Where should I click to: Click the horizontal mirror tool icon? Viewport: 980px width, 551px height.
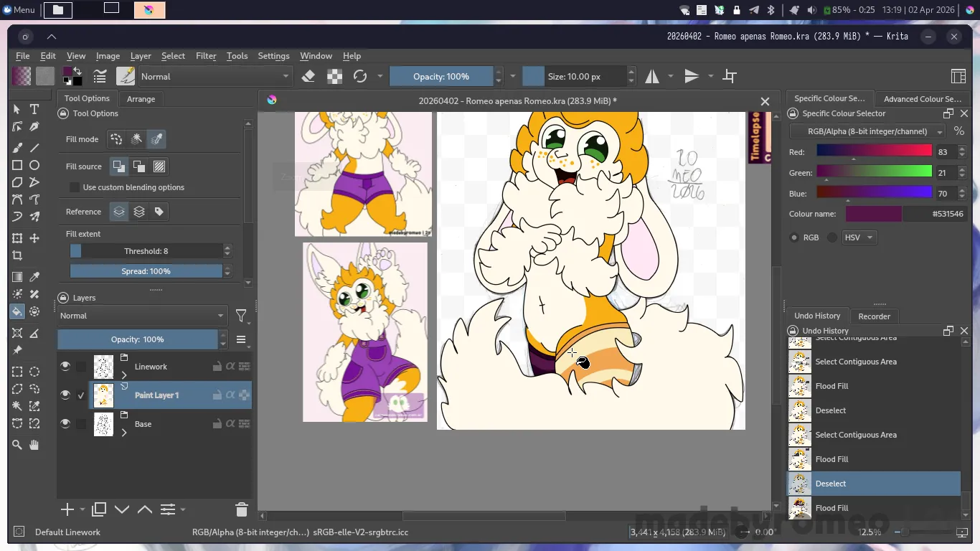[x=652, y=76]
